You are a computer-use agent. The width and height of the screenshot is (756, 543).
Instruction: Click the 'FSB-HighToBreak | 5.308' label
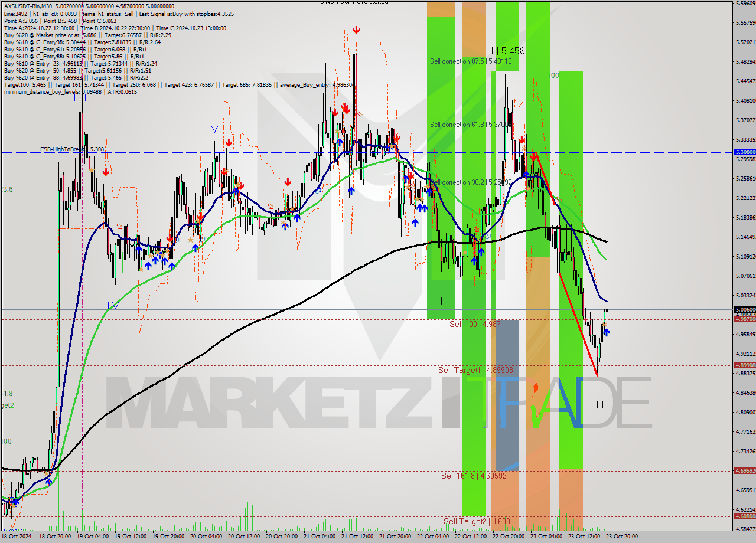(x=72, y=149)
